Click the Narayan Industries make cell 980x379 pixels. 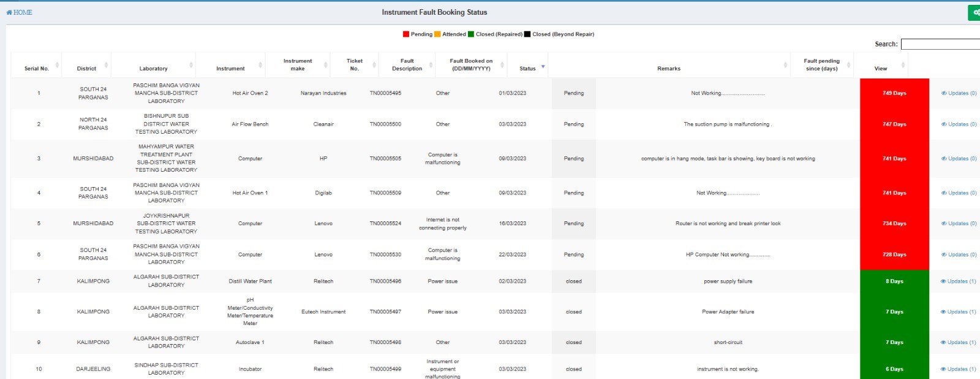(x=323, y=93)
